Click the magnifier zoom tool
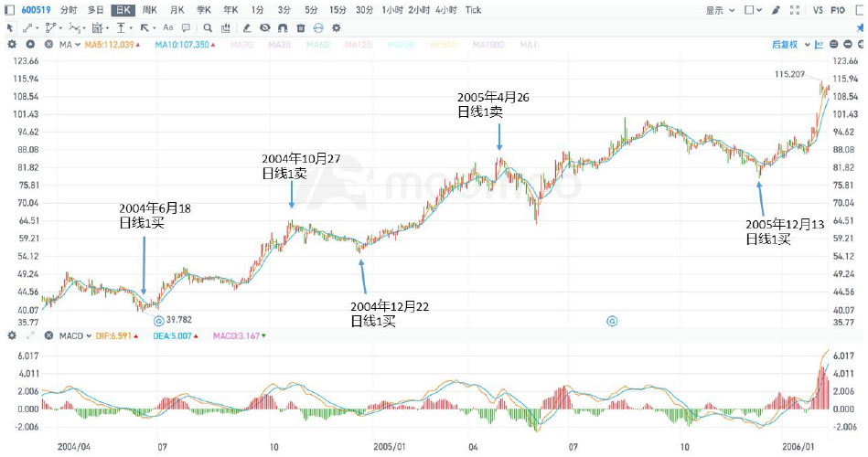Image resolution: width=868 pixels, height=457 pixels. tap(209, 27)
